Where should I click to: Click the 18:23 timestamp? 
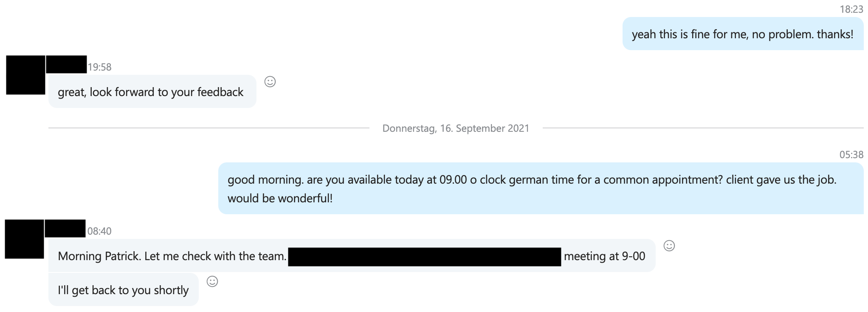pyautogui.click(x=851, y=9)
